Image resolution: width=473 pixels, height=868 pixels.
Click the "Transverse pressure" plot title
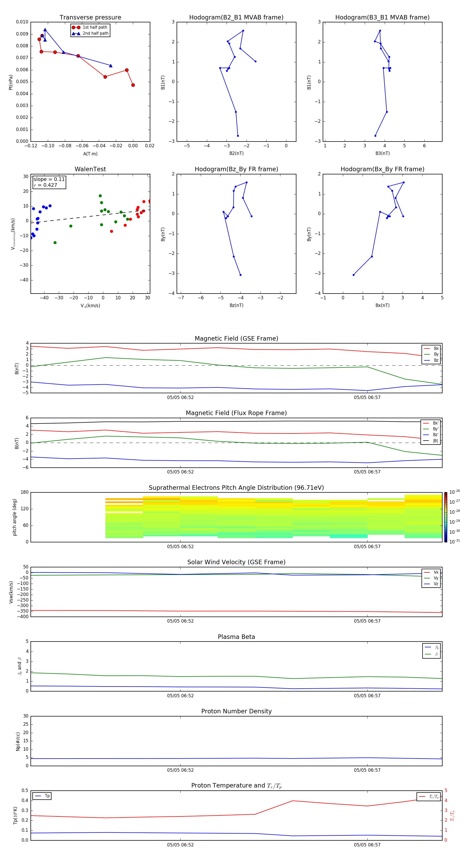(x=90, y=18)
